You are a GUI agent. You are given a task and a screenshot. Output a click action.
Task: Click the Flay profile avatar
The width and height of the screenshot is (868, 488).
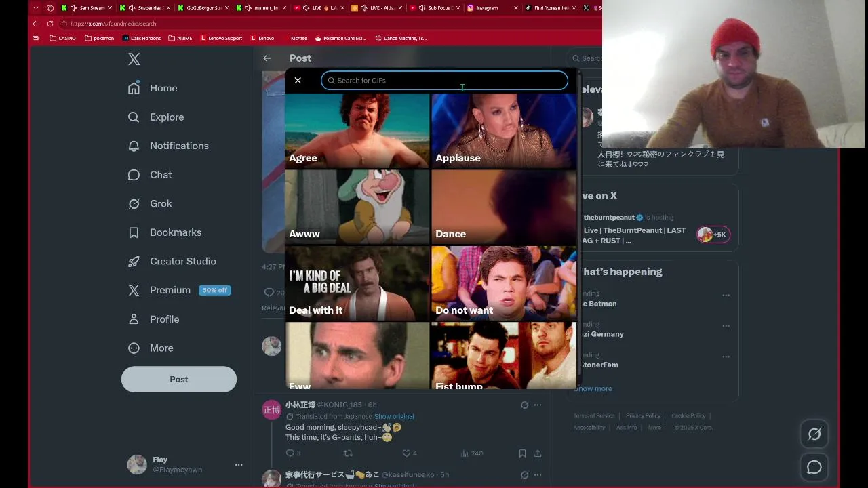(x=137, y=464)
